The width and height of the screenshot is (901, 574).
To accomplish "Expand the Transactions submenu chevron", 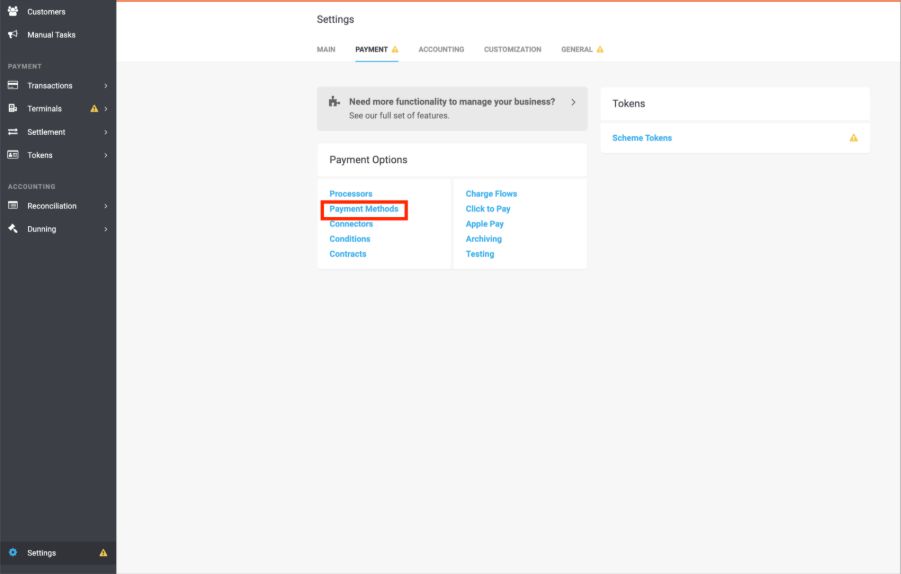I will [105, 86].
